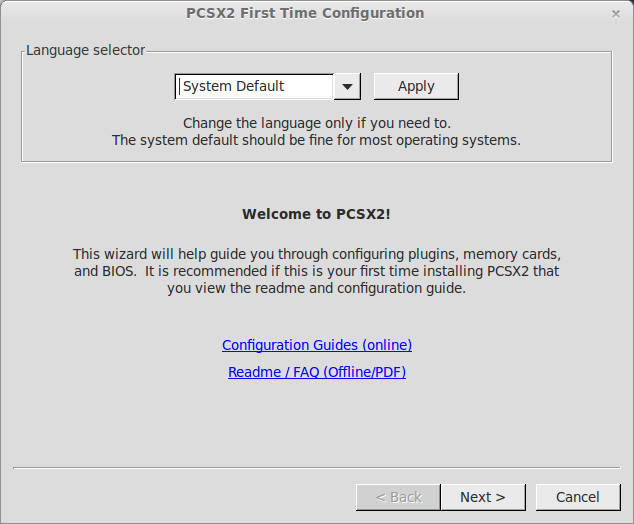Image resolution: width=634 pixels, height=524 pixels.
Task: Click the 'system default should be fine' text
Action: point(316,140)
